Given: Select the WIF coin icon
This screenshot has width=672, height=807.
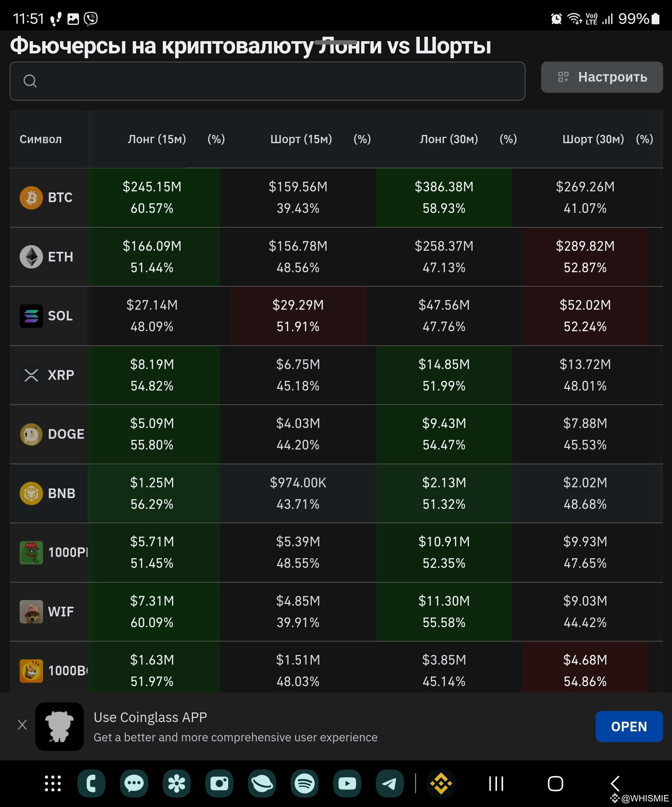Looking at the screenshot, I should (x=31, y=612).
